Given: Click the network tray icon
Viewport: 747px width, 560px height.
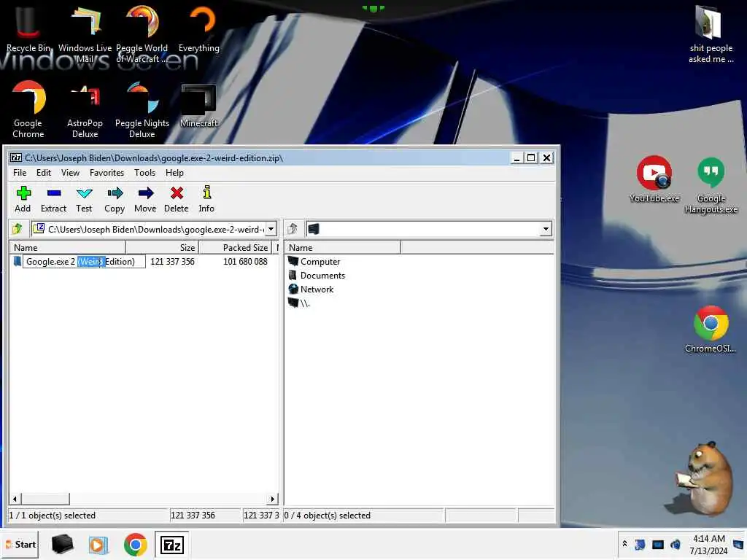Looking at the screenshot, I should 657,544.
